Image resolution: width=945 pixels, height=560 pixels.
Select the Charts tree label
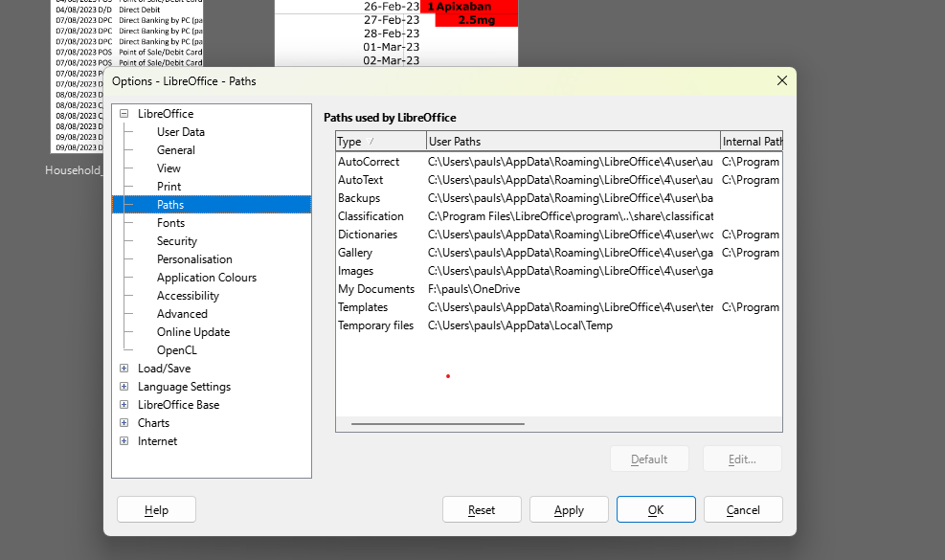pyautogui.click(x=153, y=422)
